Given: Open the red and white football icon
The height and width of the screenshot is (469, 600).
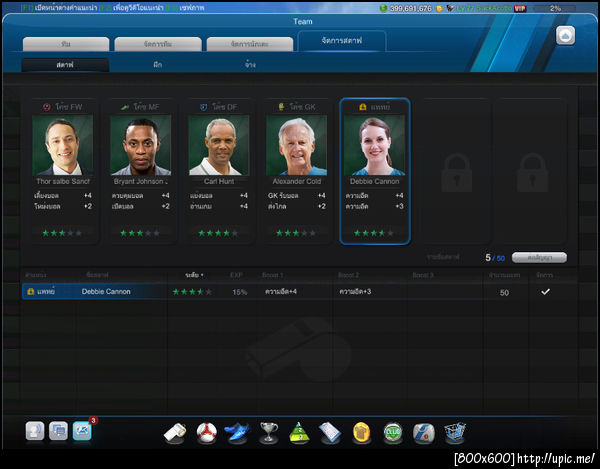Looking at the screenshot, I should 207,433.
